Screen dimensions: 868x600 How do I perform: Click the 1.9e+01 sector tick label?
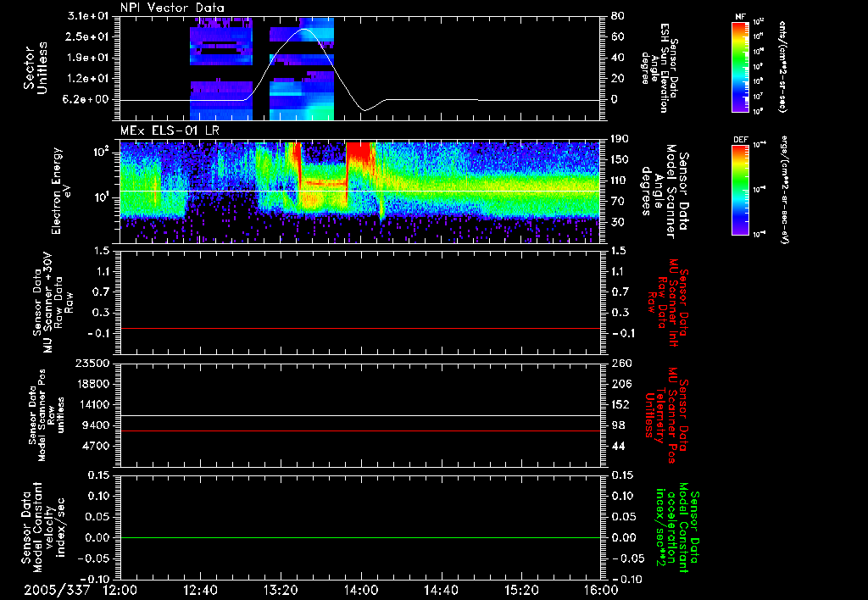pyautogui.click(x=90, y=58)
